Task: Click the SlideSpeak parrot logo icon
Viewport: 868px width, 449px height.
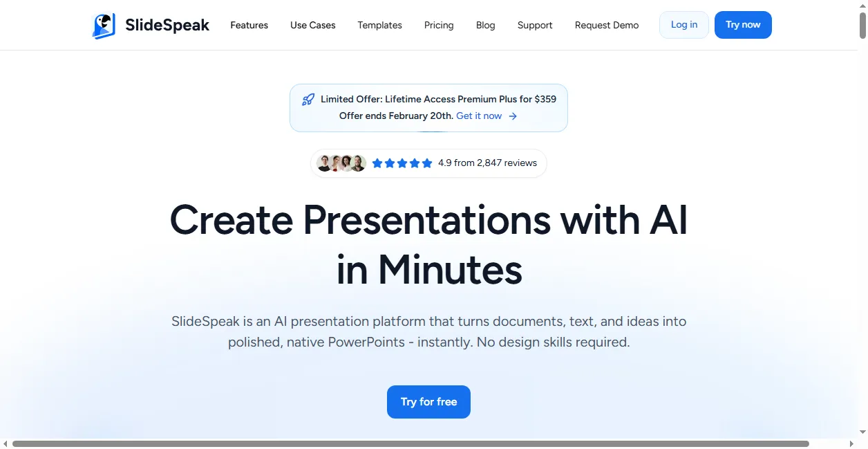Action: click(104, 26)
